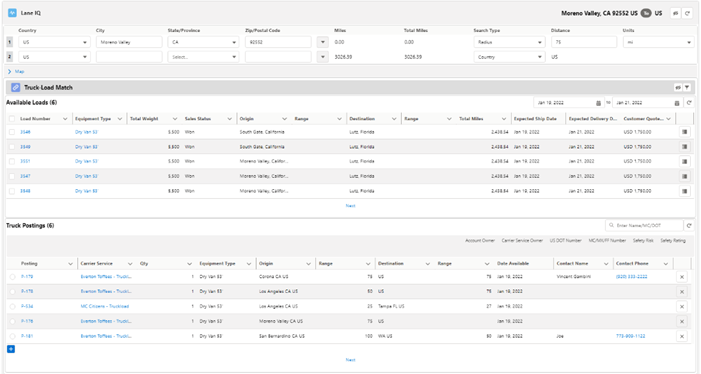Image resolution: width=701 pixels, height=374 pixels.
Task: Refresh the Truck Postings list
Action: coord(689,226)
